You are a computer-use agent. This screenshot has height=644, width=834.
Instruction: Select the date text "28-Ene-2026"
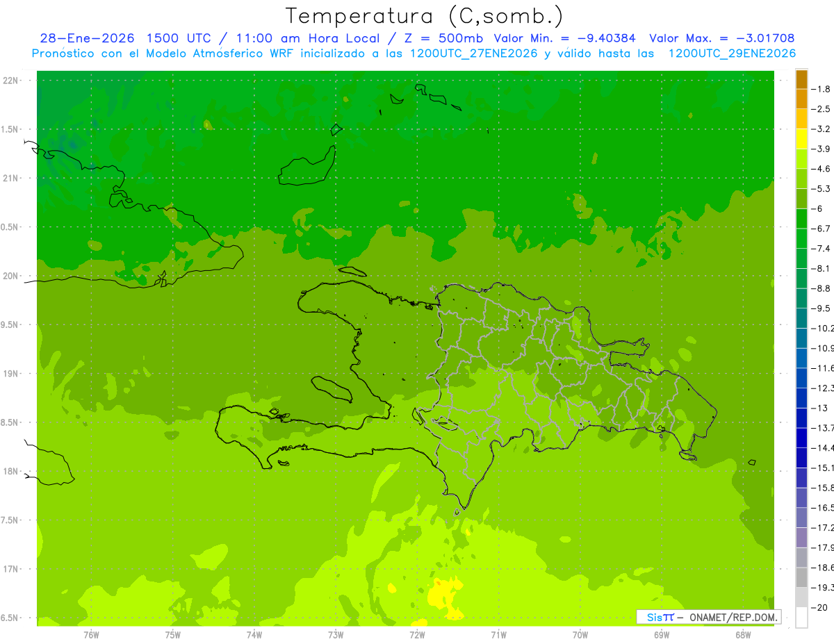pos(87,38)
